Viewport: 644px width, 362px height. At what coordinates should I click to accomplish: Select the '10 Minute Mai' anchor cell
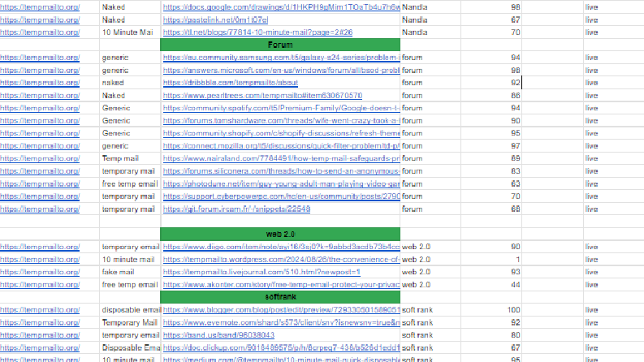130,32
